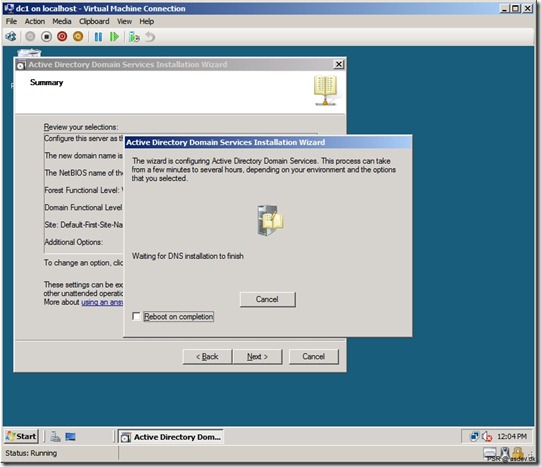The image size is (541, 467).
Task: Click the blue desktop quick launch icon
Action: (x=70, y=437)
